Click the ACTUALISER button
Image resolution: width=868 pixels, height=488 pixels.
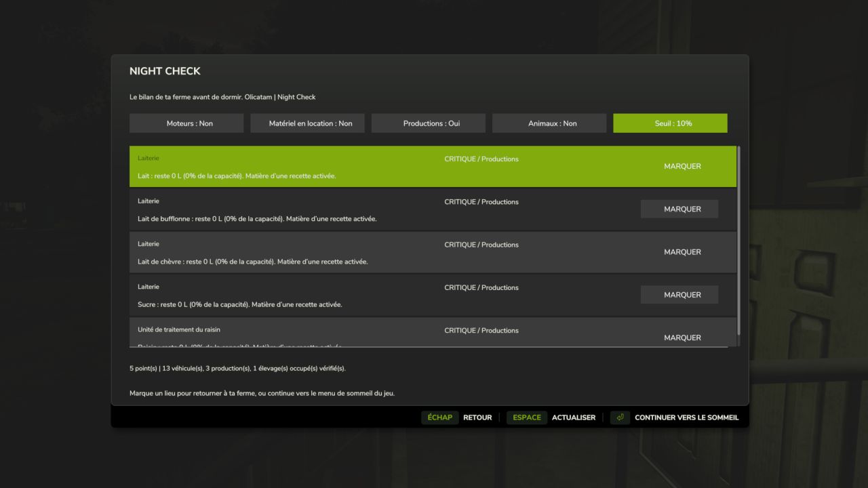[x=574, y=418]
